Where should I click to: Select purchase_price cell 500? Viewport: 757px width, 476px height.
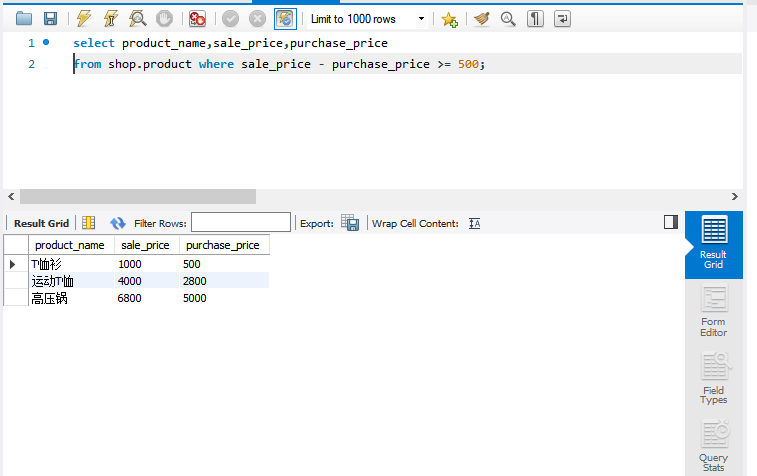point(224,264)
